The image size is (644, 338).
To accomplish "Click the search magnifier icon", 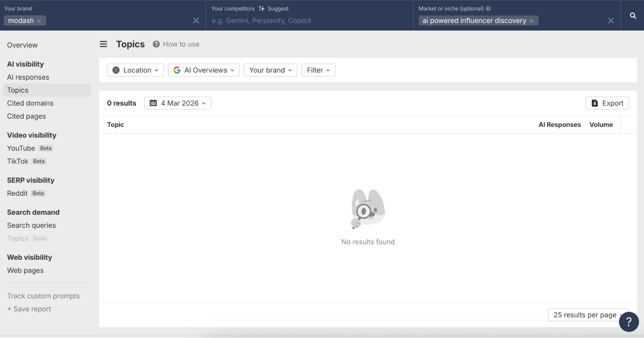I will 633,15.
